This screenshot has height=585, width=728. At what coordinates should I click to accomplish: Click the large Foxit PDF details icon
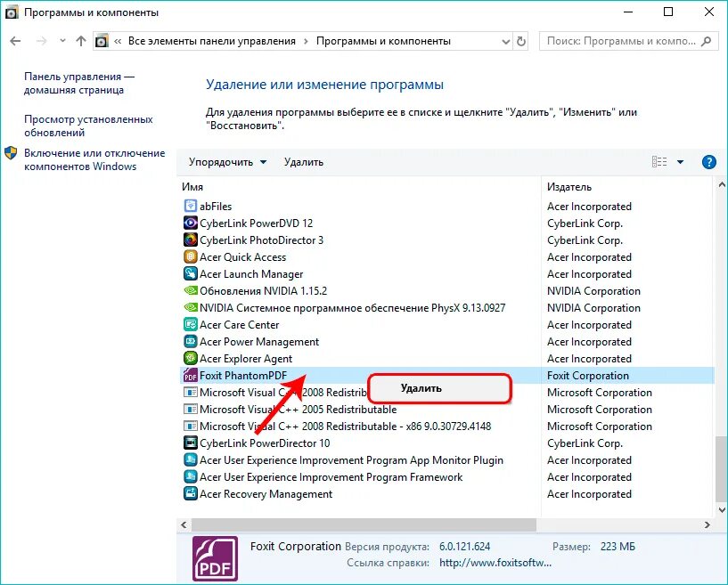click(215, 558)
